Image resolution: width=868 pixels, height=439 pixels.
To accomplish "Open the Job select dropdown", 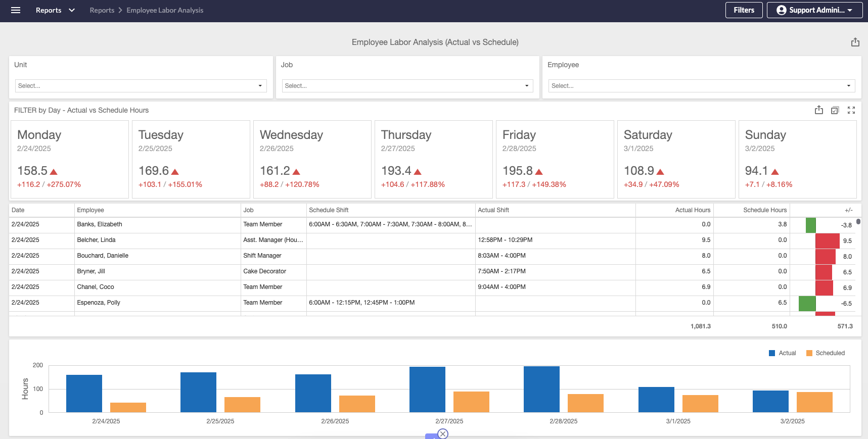I will 407,86.
